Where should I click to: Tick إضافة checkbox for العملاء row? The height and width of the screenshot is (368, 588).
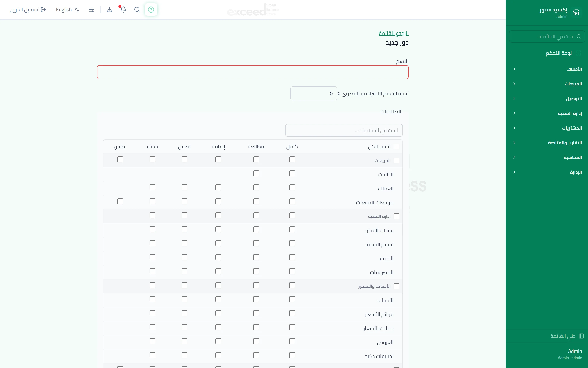tap(218, 187)
